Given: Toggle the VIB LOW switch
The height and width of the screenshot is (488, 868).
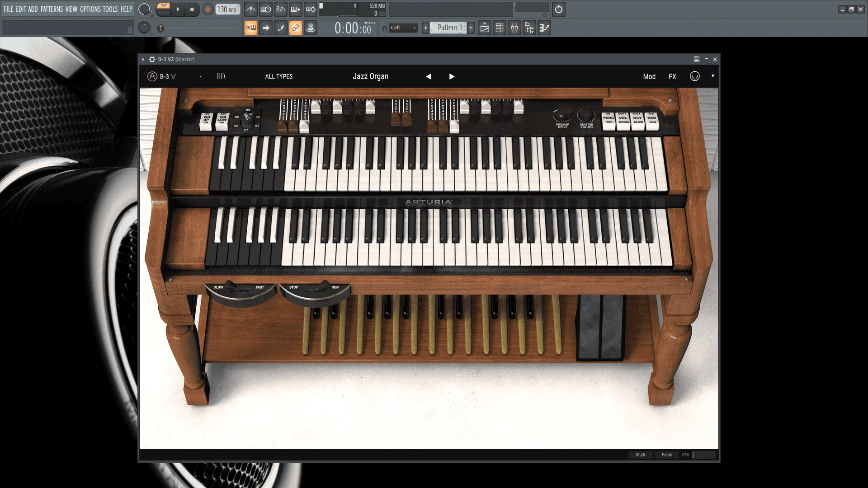Looking at the screenshot, I should (222, 121).
